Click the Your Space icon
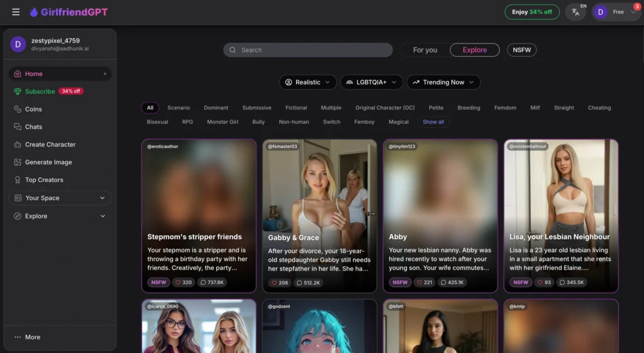The height and width of the screenshot is (353, 644). (18, 198)
